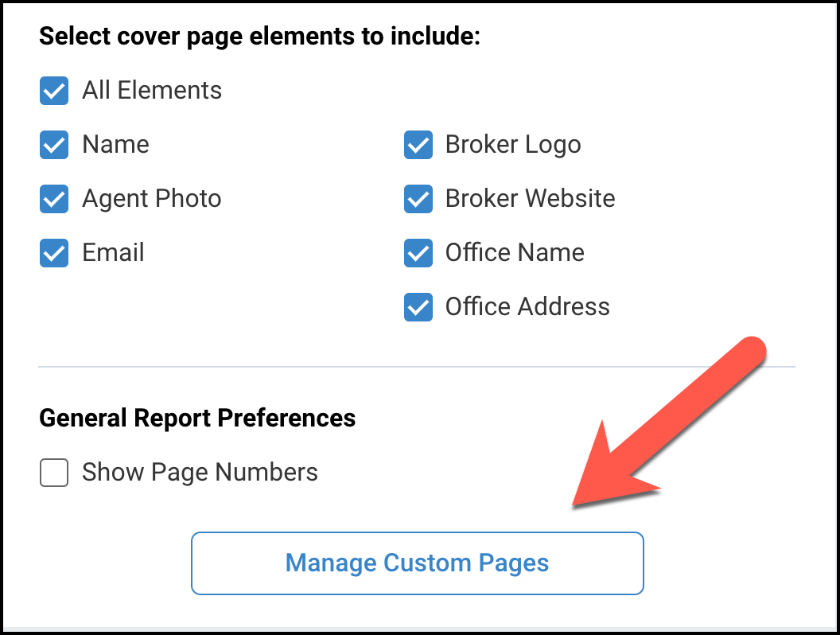Click the 'All Elements' label text
840x635 pixels.
coord(152,91)
